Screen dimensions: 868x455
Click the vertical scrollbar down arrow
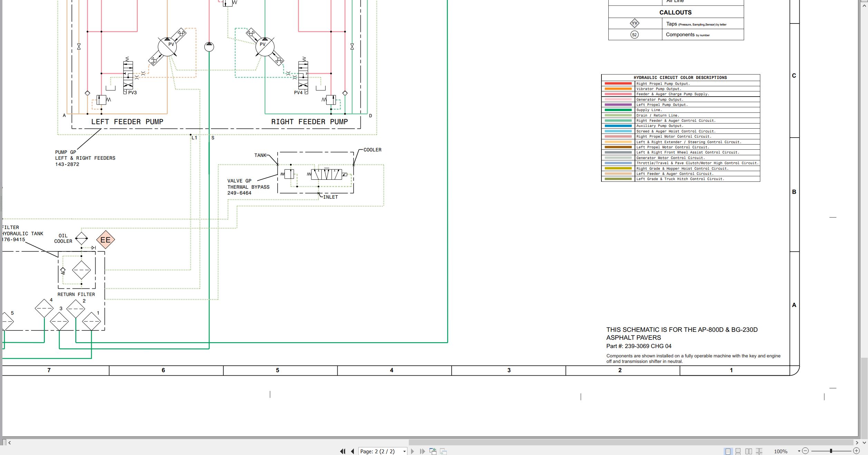[864, 443]
